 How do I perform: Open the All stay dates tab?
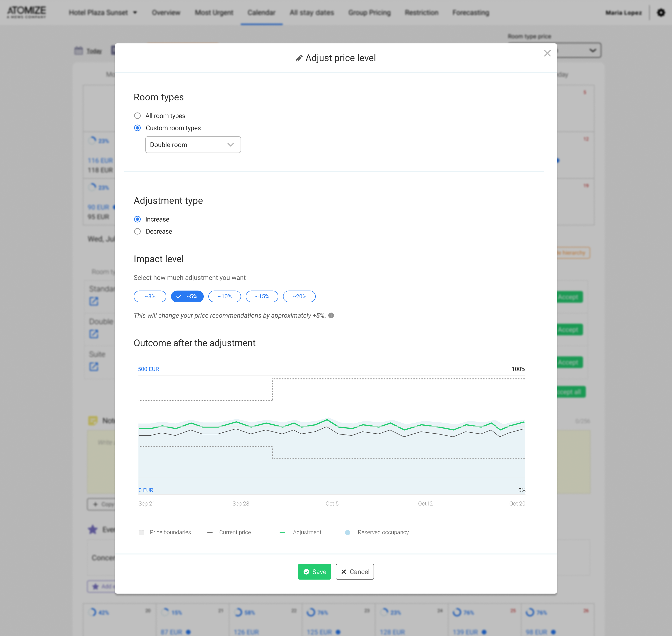click(311, 13)
